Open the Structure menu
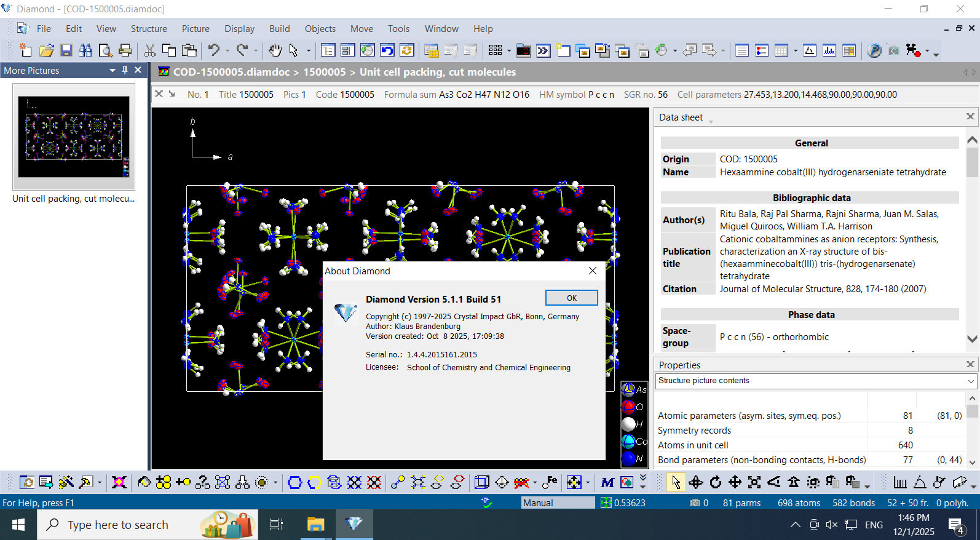 (x=148, y=29)
